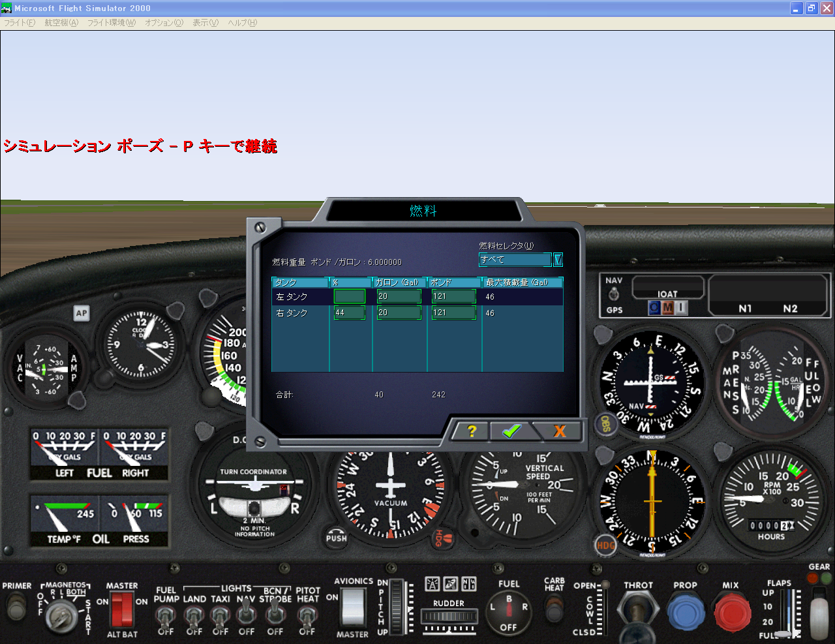Open the fuel selector dropdown arrow
Viewport: 835px width, 644px height.
(x=558, y=260)
